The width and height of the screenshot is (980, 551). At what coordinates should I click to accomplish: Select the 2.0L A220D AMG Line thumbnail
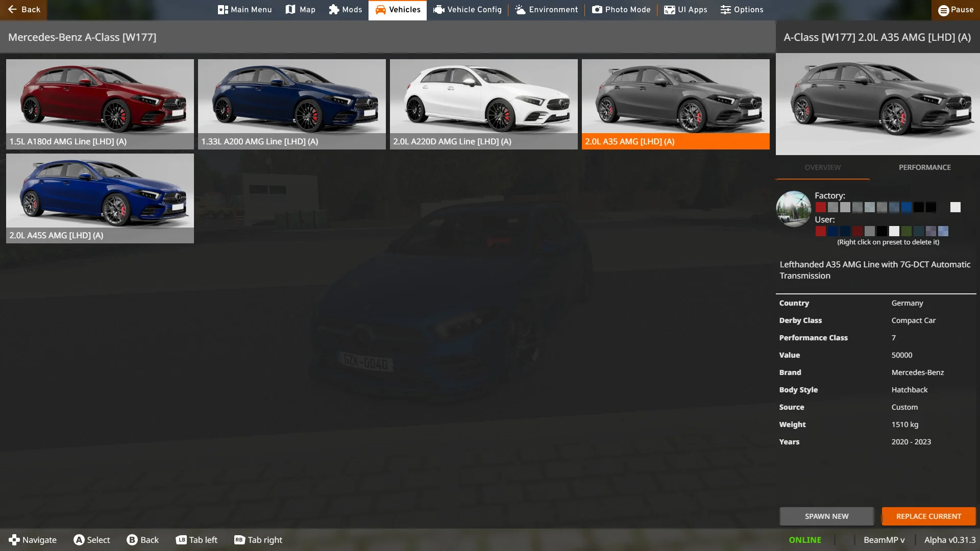(x=483, y=104)
